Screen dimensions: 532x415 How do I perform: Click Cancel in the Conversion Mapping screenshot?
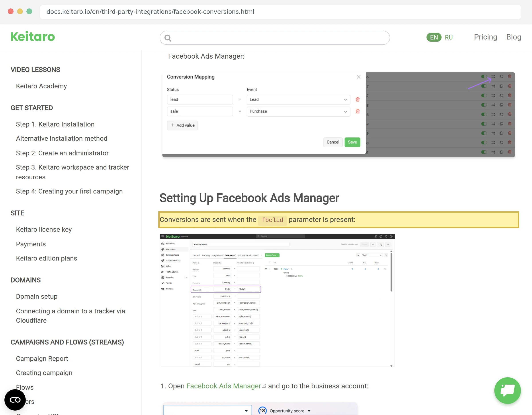333,142
